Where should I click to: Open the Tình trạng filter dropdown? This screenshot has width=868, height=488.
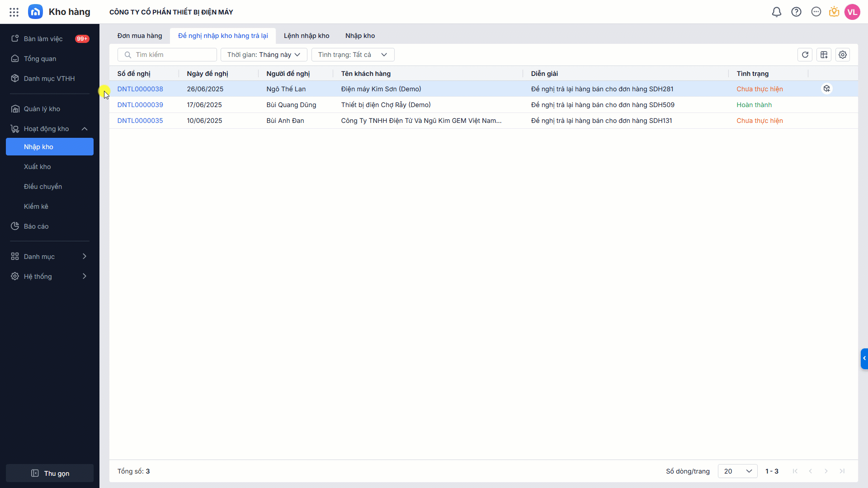coord(353,55)
